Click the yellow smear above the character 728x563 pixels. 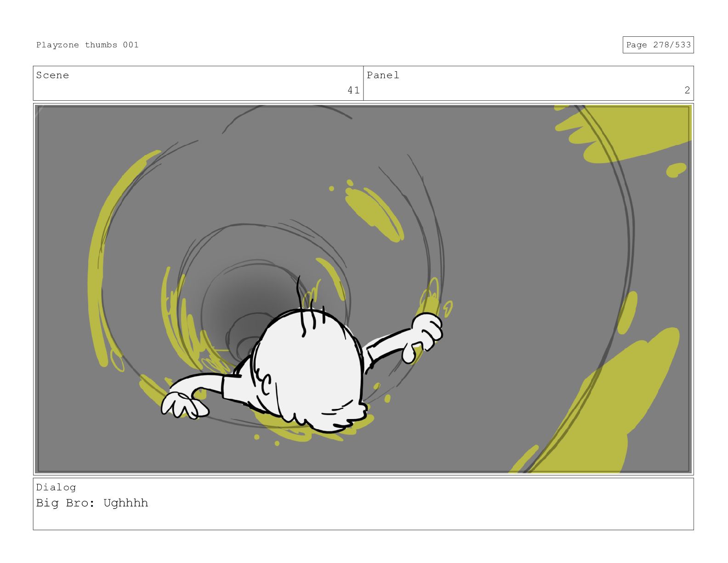pos(373,212)
